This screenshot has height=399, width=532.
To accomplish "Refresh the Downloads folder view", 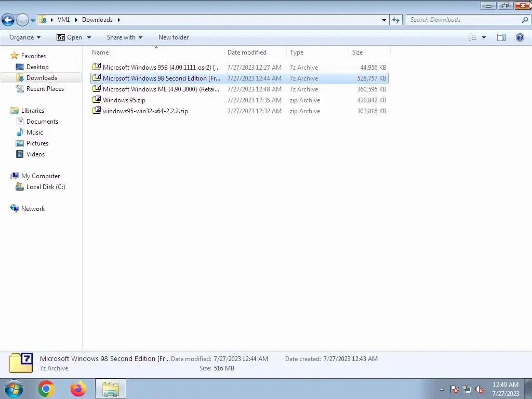I will (395, 20).
